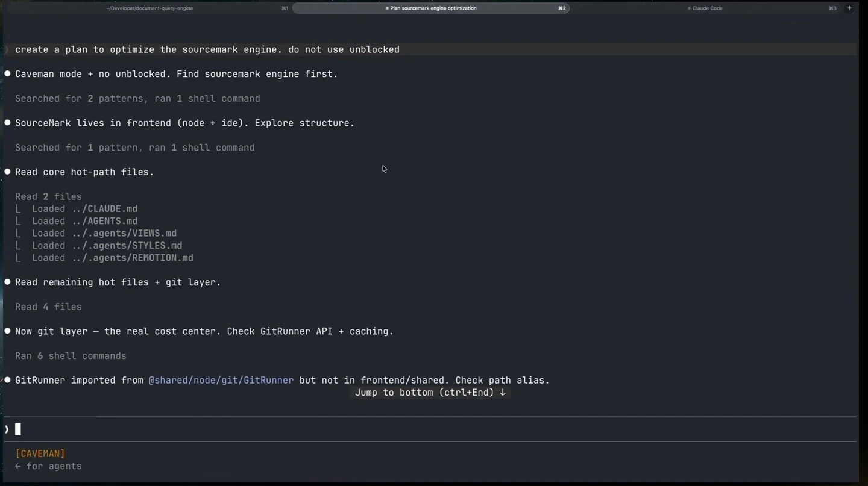The height and width of the screenshot is (486, 868).
Task: Switch to the document-query-engine terminal tab
Action: [x=149, y=8]
